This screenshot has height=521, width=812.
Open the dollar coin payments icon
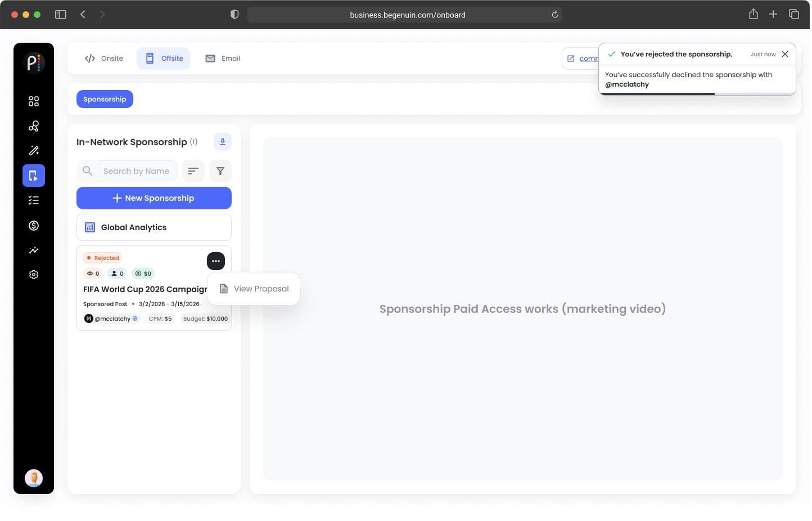tap(34, 226)
